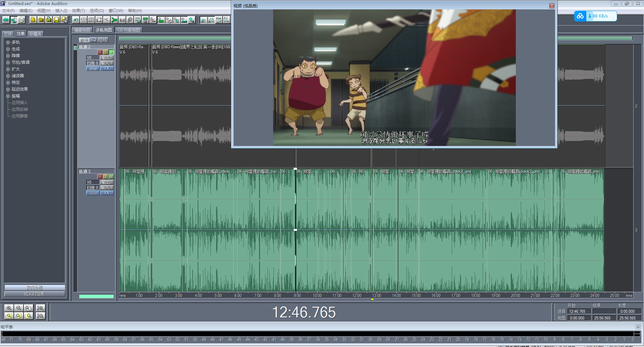
Task: Zoom in vertically with arrow magnifier plus
Action: point(41,308)
